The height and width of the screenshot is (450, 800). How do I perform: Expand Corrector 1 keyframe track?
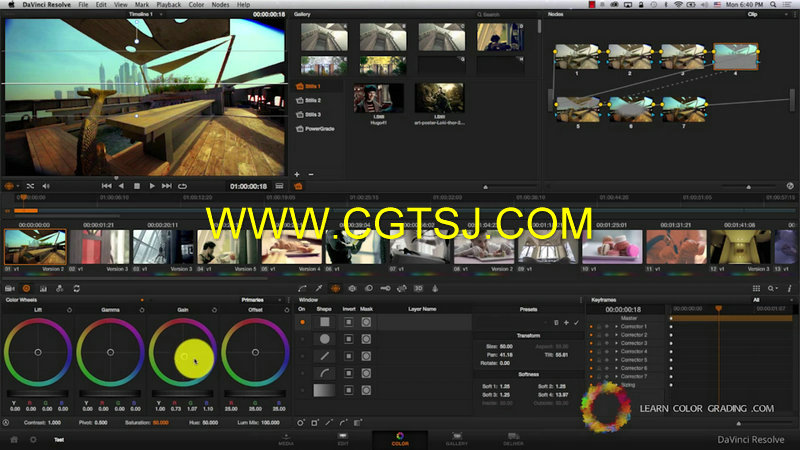coord(616,327)
